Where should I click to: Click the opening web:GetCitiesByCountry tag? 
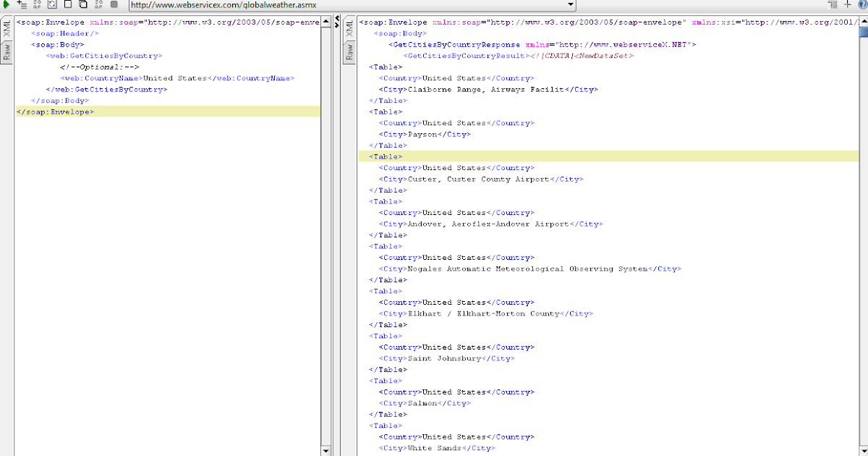point(104,56)
